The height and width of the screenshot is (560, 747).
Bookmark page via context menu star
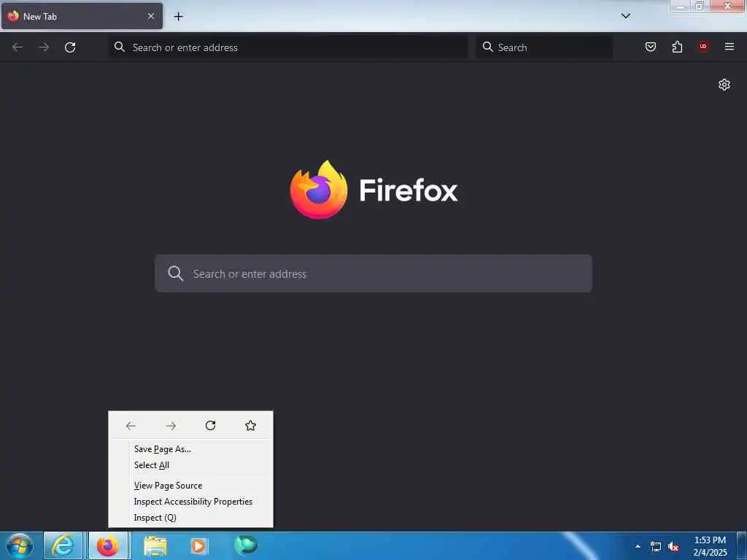(251, 425)
